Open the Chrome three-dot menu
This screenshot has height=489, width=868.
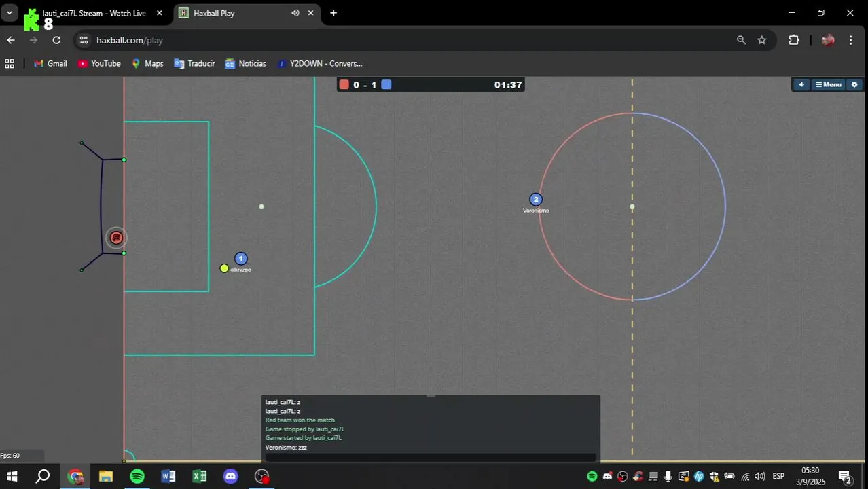pos(850,40)
